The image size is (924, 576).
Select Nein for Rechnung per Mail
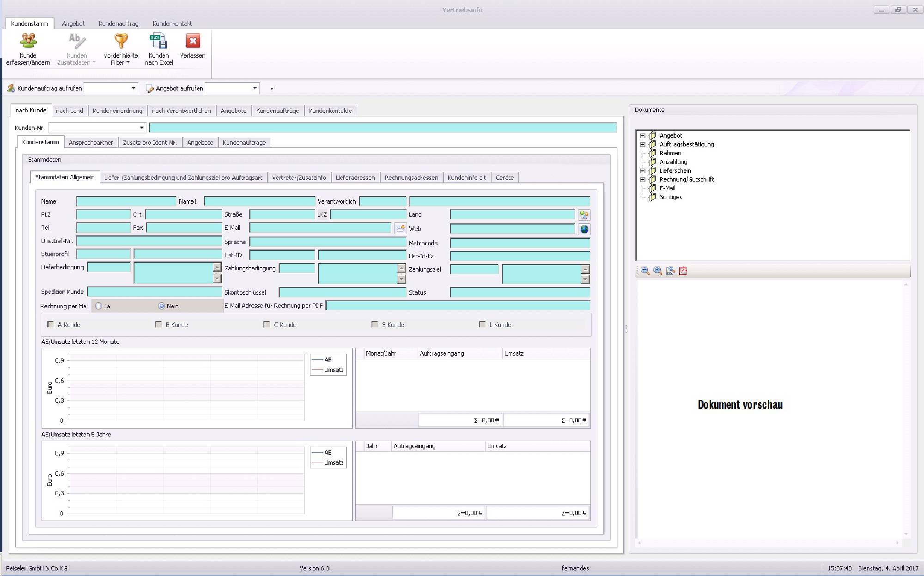point(161,306)
